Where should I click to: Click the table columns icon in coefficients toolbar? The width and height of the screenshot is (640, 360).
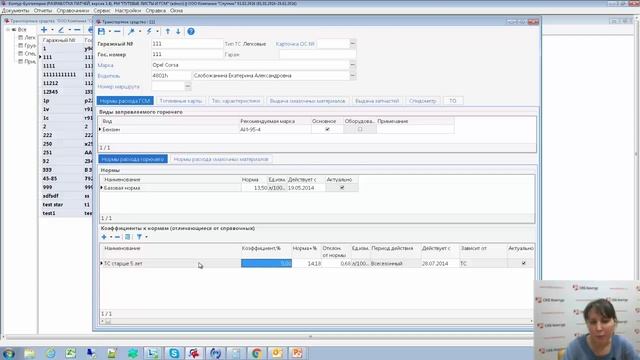coord(128,237)
